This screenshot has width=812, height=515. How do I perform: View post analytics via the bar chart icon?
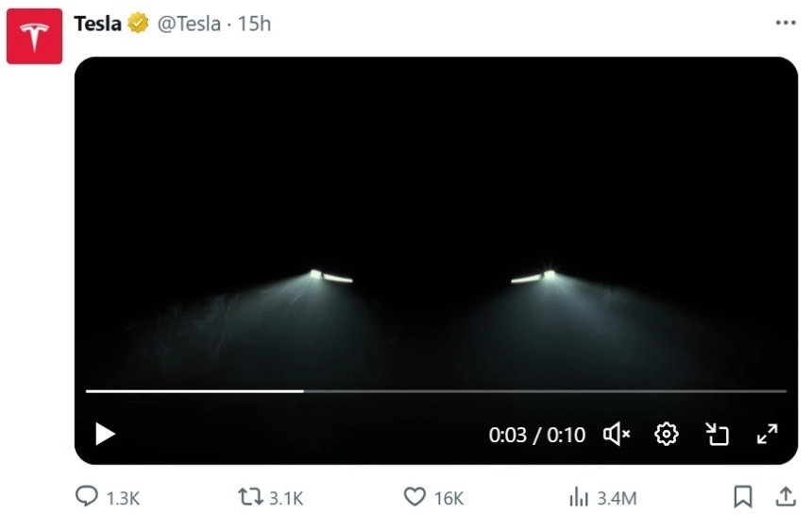coord(578,497)
